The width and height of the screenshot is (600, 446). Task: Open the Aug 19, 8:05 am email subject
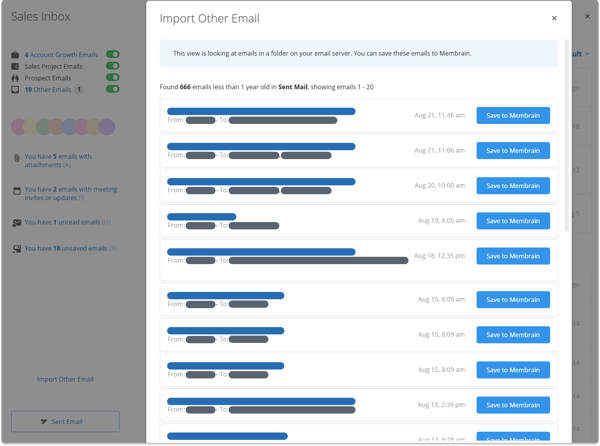click(202, 216)
